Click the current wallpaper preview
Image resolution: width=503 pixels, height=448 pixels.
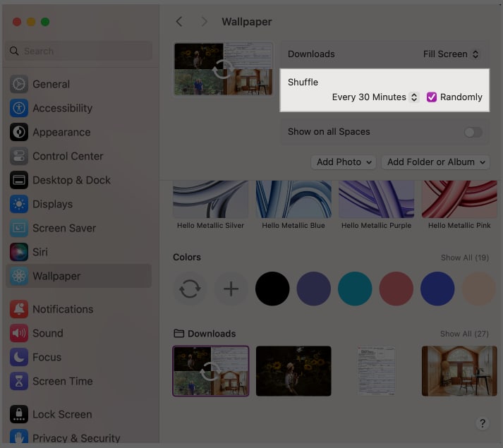click(x=223, y=69)
